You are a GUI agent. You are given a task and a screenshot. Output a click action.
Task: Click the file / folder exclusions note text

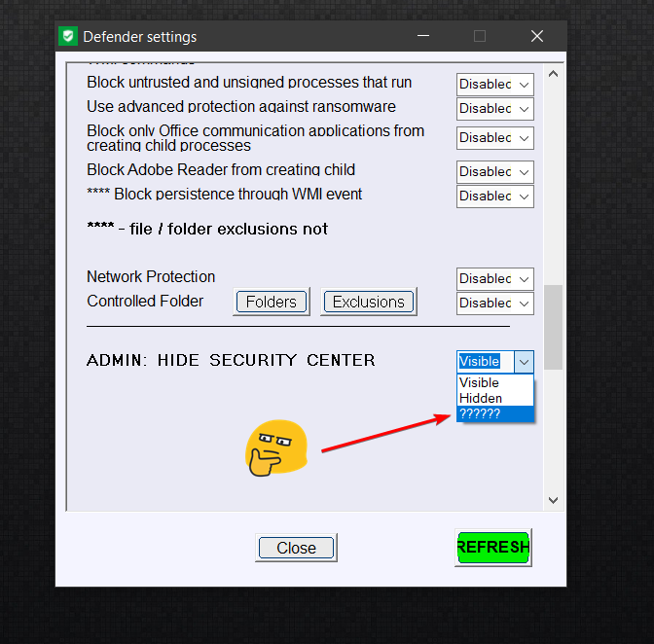pyautogui.click(x=207, y=229)
